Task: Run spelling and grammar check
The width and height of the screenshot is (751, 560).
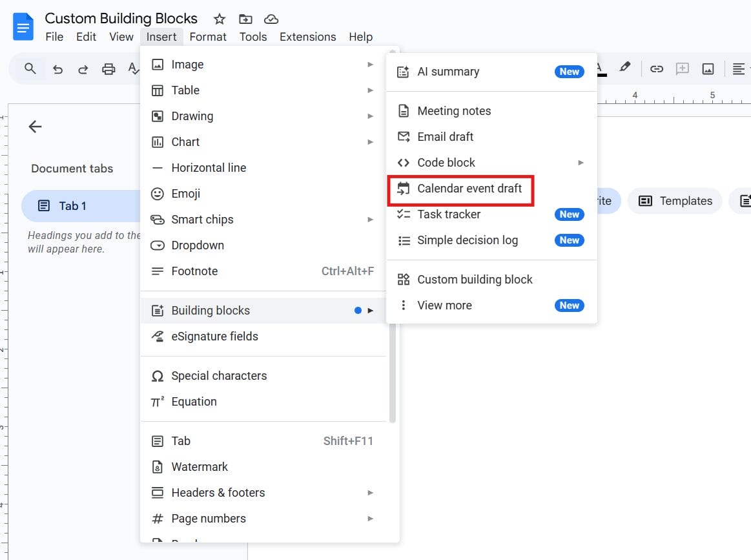Action: click(134, 69)
